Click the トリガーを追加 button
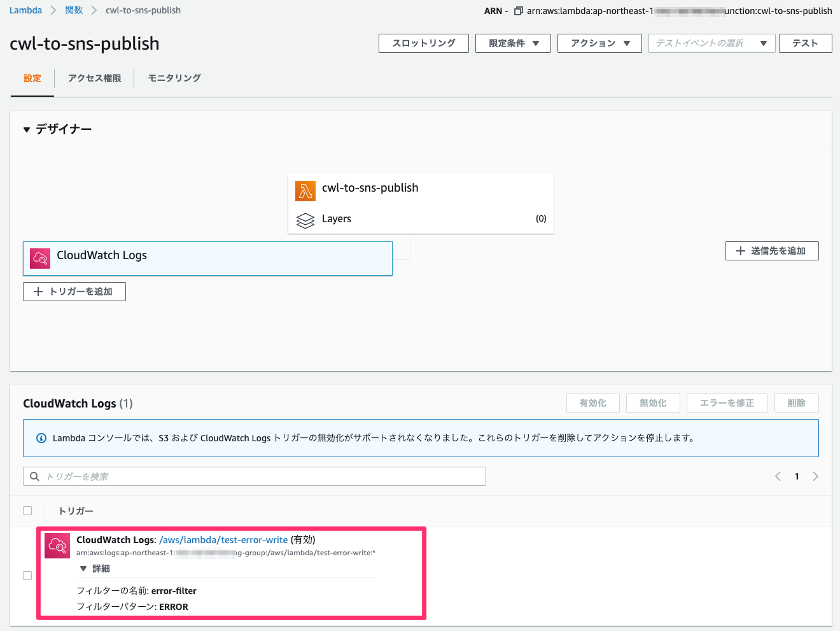This screenshot has height=631, width=840. (74, 291)
